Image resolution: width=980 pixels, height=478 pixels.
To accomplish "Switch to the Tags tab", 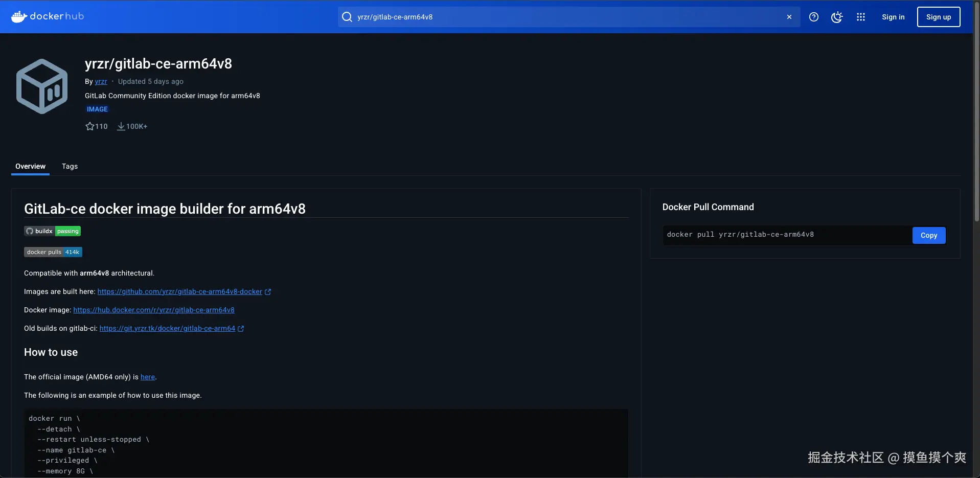I will click(x=70, y=166).
